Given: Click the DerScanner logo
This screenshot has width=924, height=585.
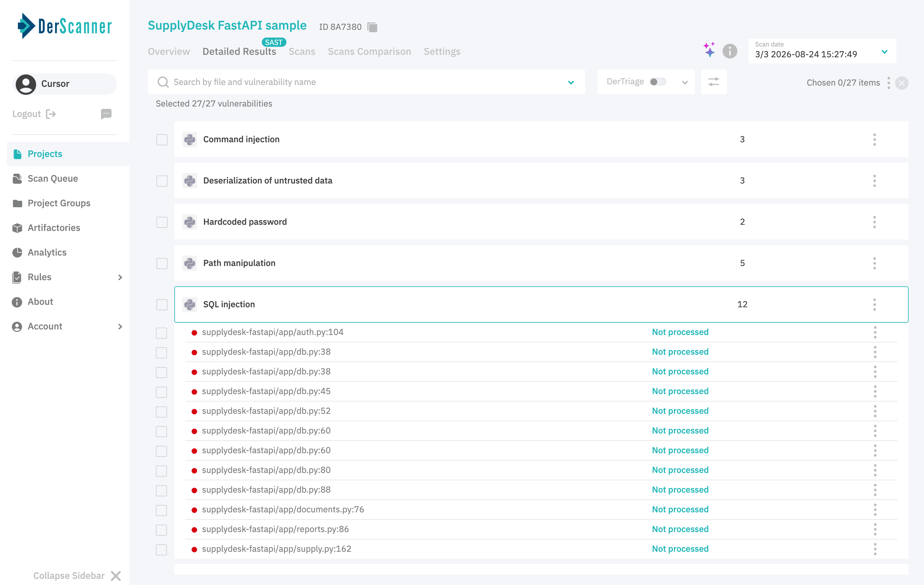Looking at the screenshot, I should coord(64,26).
